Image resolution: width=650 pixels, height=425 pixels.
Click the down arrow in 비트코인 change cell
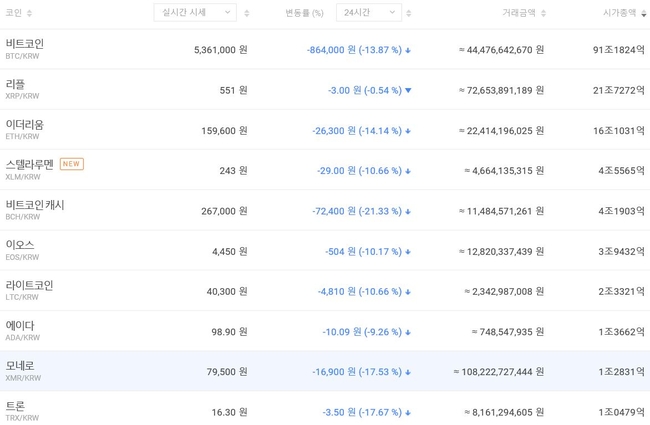pos(408,50)
